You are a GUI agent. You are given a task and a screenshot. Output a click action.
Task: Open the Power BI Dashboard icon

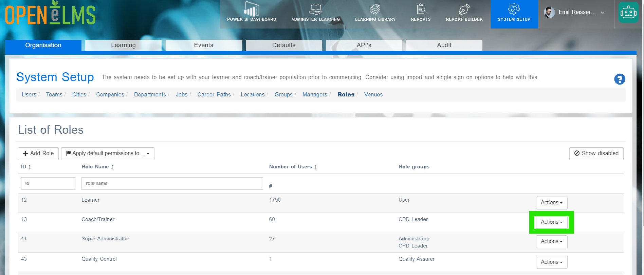252,9
